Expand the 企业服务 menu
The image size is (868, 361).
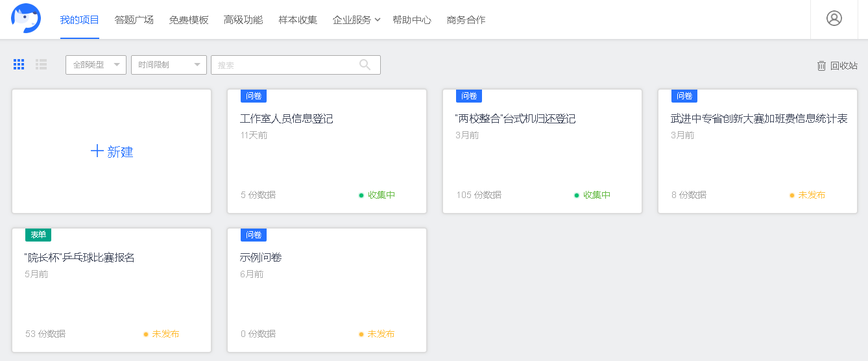click(x=356, y=20)
